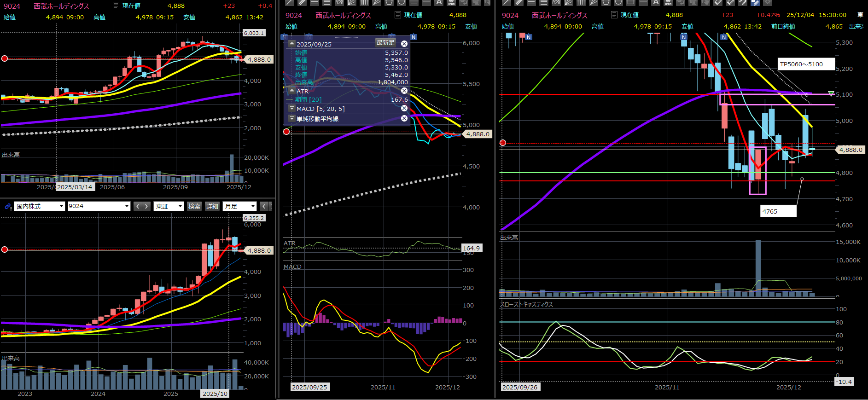Select the text 'A' drawing tool in middle chart
This screenshot has height=400, width=868.
[x=439, y=2]
